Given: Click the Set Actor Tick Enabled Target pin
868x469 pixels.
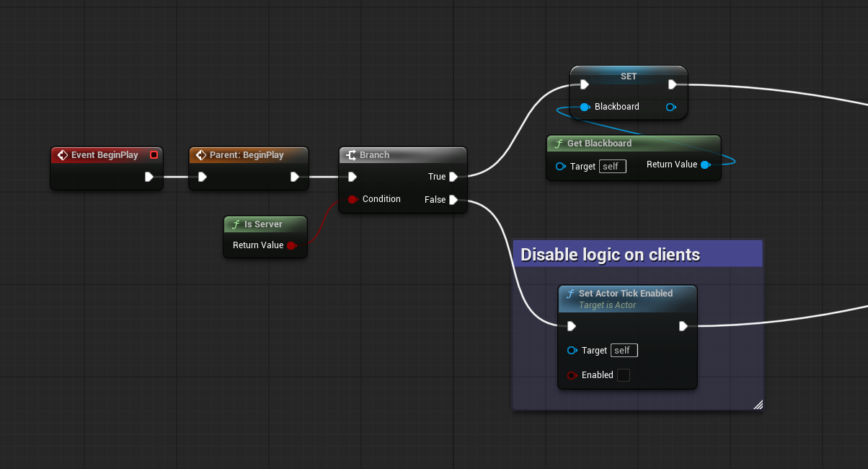Looking at the screenshot, I should (x=572, y=351).
